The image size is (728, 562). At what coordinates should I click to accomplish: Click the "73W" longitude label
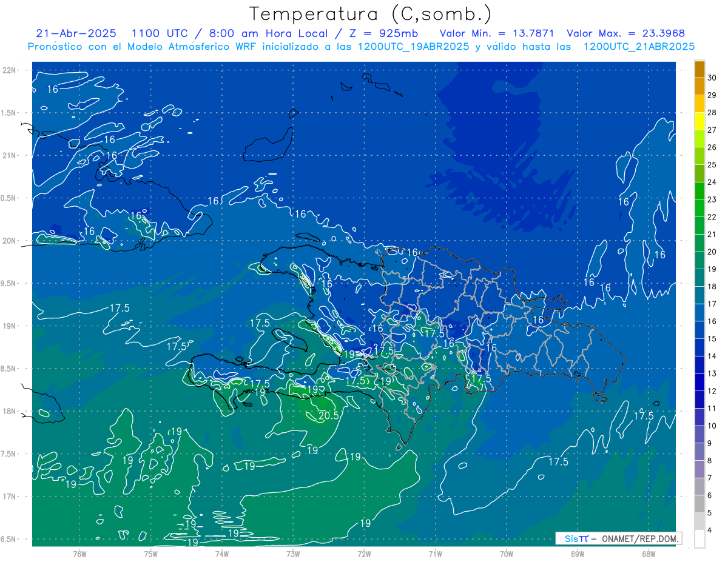click(293, 554)
